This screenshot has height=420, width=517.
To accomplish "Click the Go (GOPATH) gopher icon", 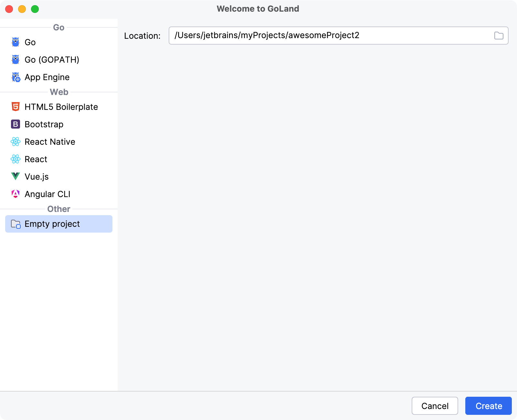I will (16, 59).
